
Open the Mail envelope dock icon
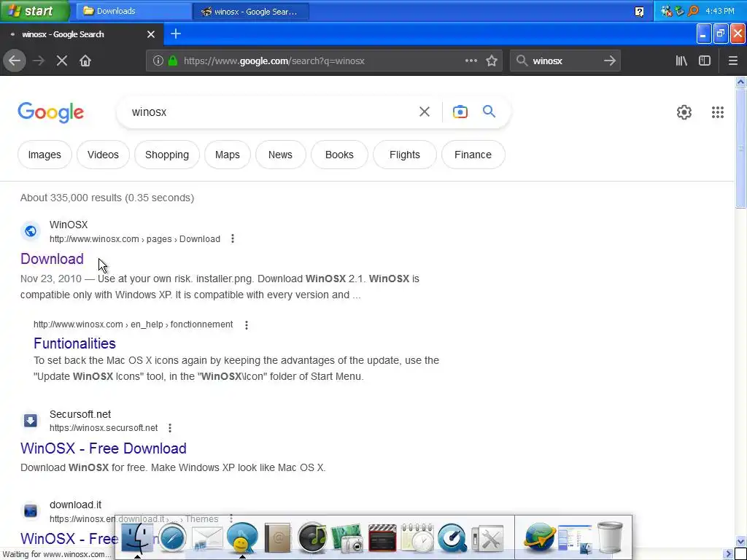click(x=206, y=540)
